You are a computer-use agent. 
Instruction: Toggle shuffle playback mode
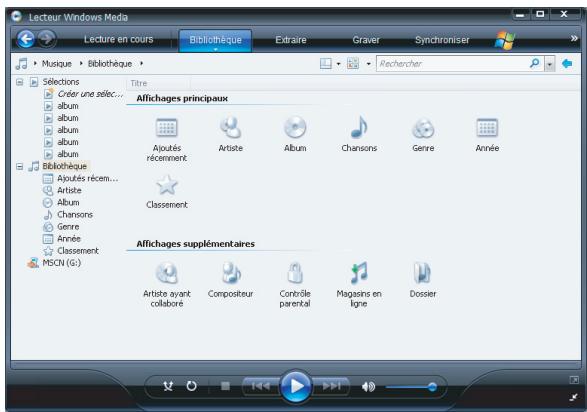point(168,386)
